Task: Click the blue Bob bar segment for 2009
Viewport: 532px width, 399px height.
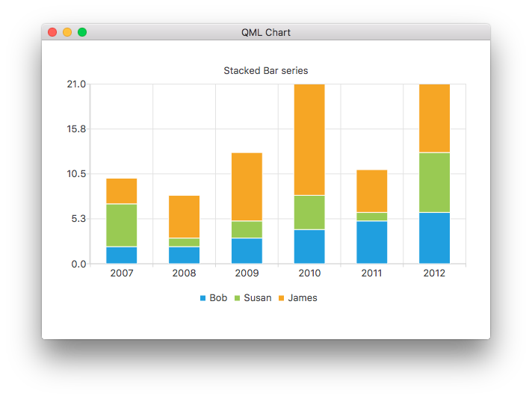Action: tap(247, 250)
